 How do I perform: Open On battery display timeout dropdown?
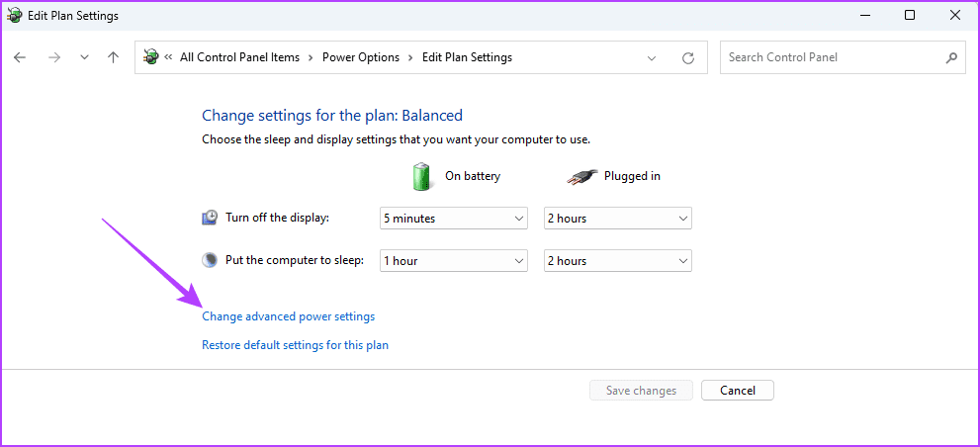click(454, 219)
